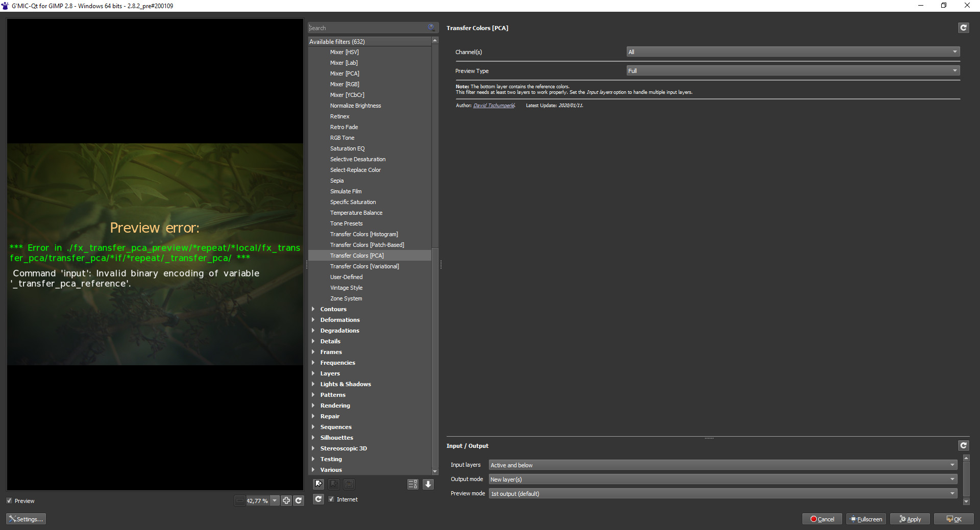Reset Transfer Colors [PCA] parameters icon
Image resolution: width=980 pixels, height=530 pixels.
click(963, 28)
